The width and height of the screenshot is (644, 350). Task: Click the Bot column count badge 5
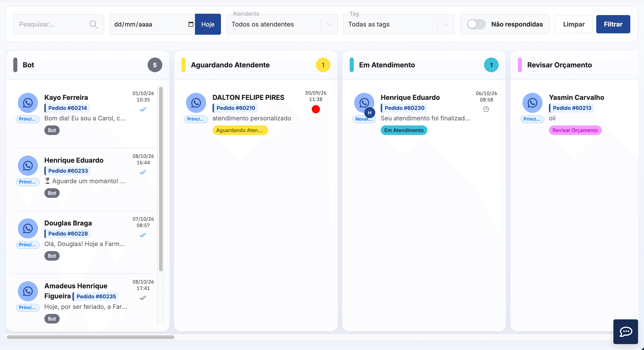155,65
